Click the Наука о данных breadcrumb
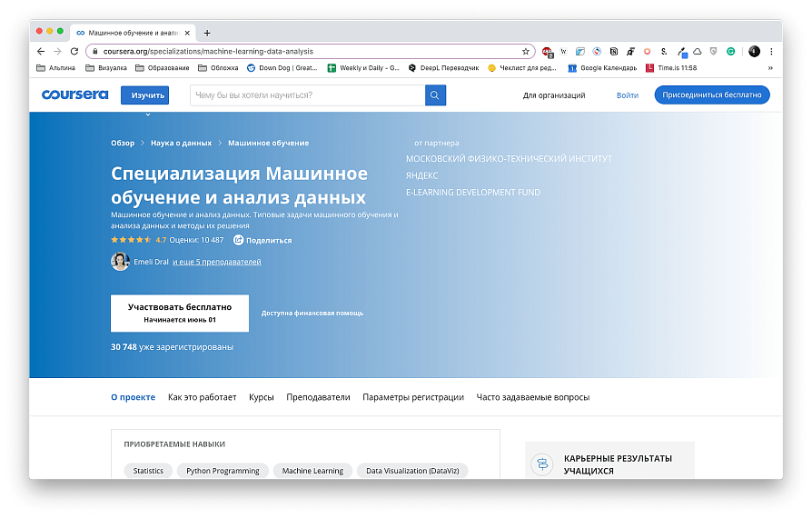Viewport: 812px width, 518px height. [x=182, y=143]
